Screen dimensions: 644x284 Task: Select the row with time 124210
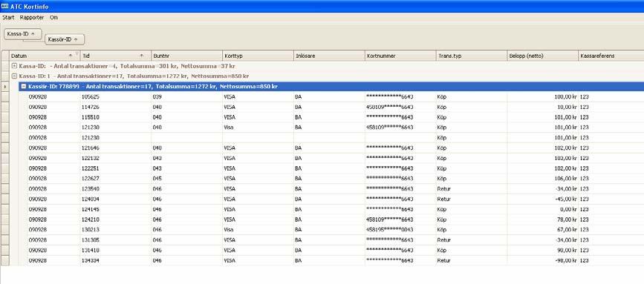pos(336,219)
